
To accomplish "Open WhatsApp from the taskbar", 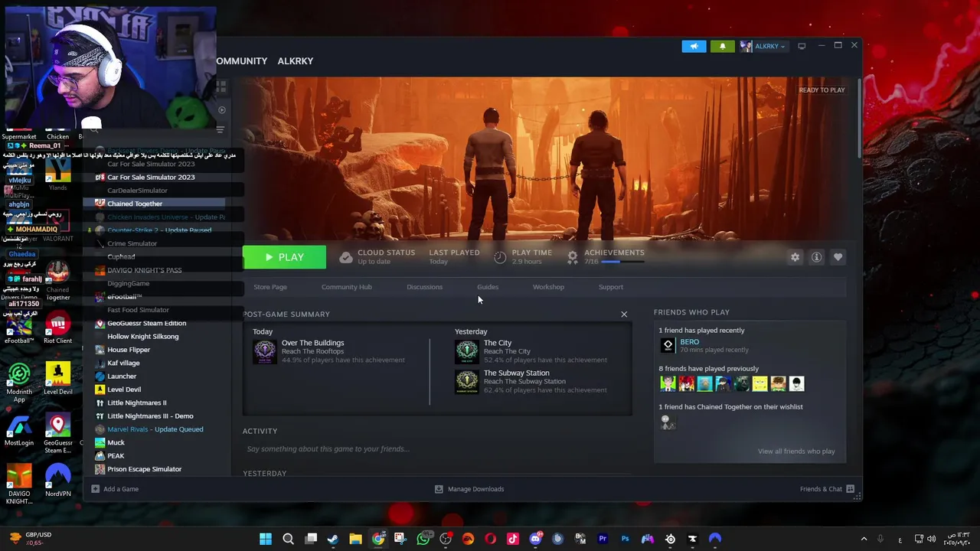I will pos(423,539).
